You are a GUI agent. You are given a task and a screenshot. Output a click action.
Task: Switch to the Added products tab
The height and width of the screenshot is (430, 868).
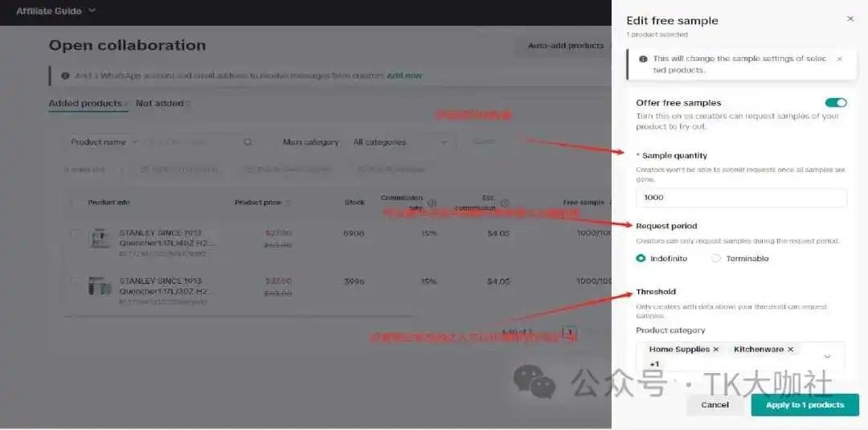[85, 104]
